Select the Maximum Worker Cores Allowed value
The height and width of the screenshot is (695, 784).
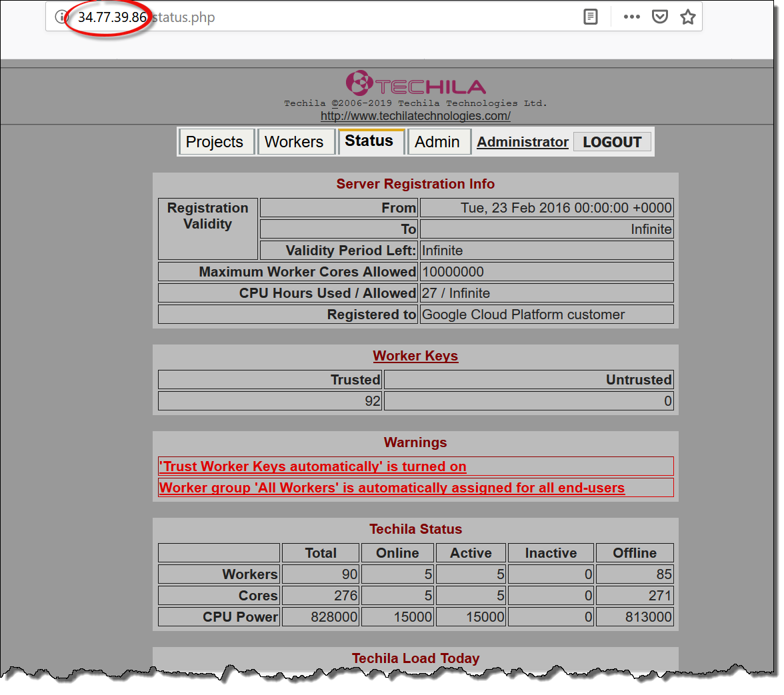[x=453, y=272]
